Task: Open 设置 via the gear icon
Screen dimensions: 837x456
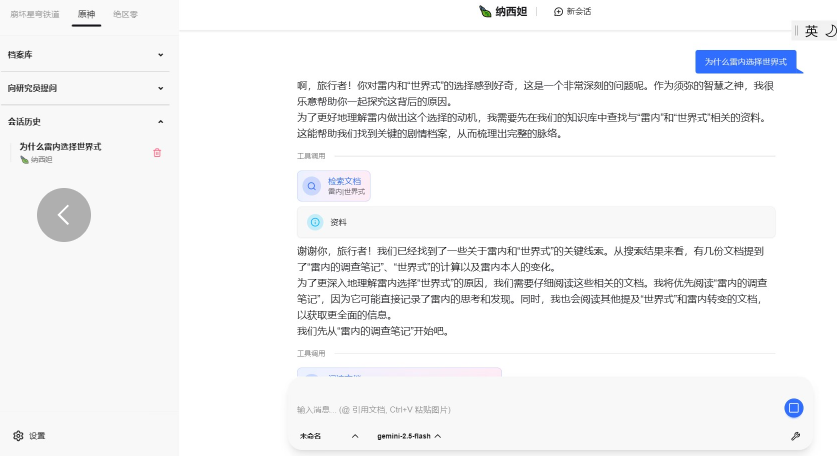Action: 18,436
